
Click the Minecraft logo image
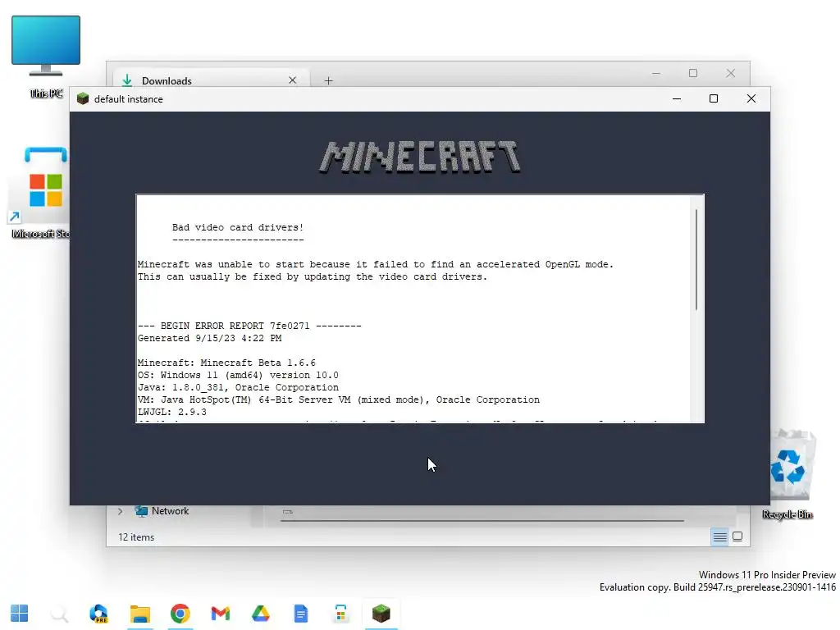pos(420,157)
